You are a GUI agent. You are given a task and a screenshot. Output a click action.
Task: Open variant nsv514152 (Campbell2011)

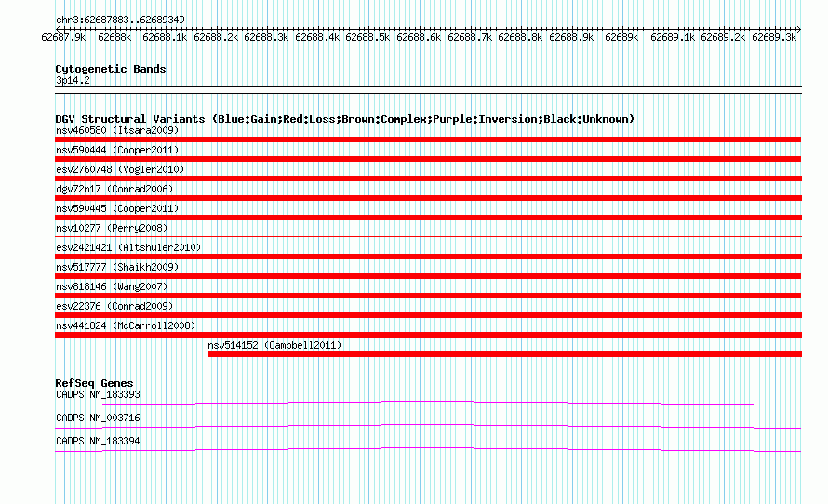point(274,345)
